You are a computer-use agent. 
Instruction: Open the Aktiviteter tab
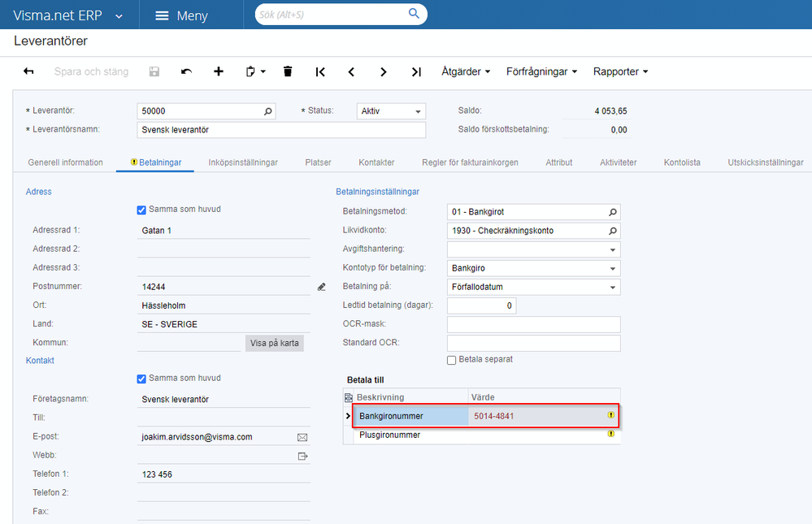coord(618,162)
